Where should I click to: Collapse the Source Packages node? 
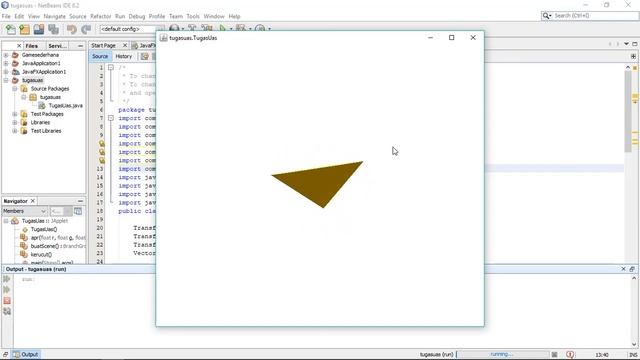(15, 89)
